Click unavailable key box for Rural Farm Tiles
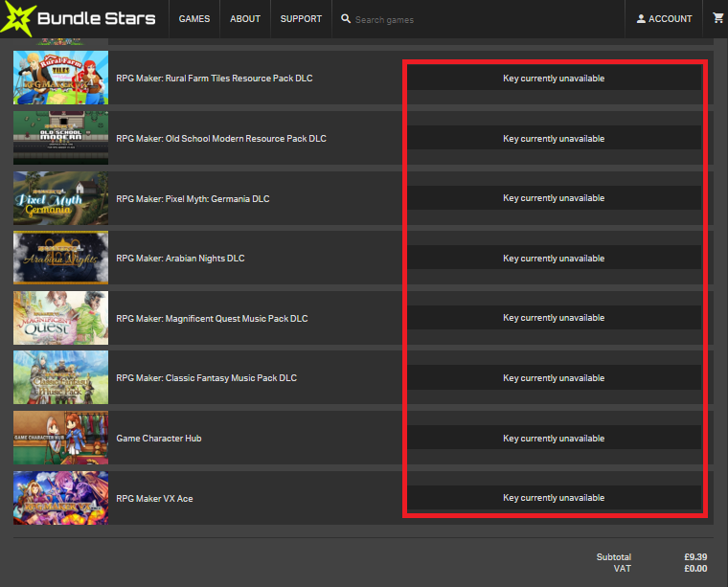Image resolution: width=728 pixels, height=587 pixels. (554, 79)
